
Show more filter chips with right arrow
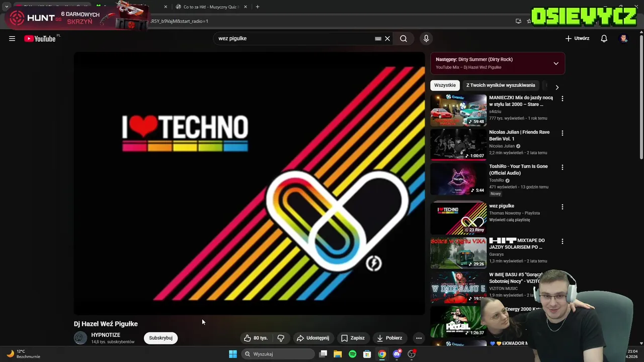pos(557,87)
